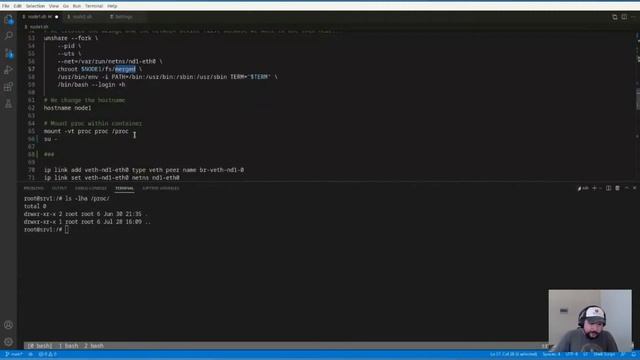This screenshot has height=360, width=640.
Task: Open Run and Debug view
Action: 8,70
